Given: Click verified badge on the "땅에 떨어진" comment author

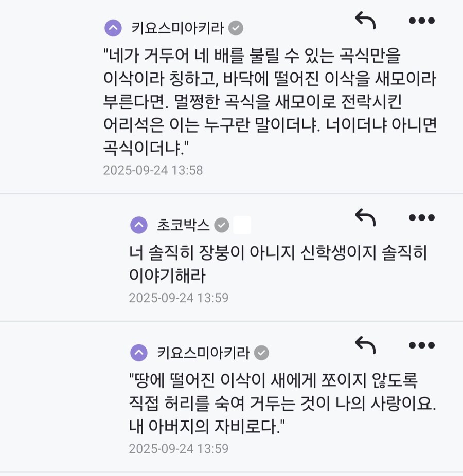Looking at the screenshot, I should 262,353.
